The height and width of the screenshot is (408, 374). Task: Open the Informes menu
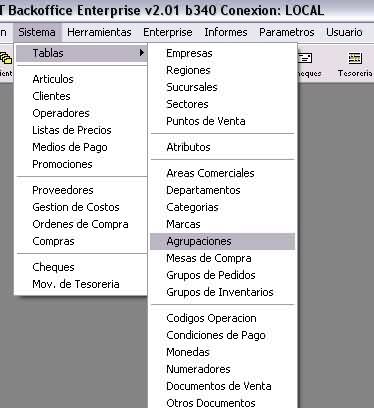pyautogui.click(x=226, y=32)
